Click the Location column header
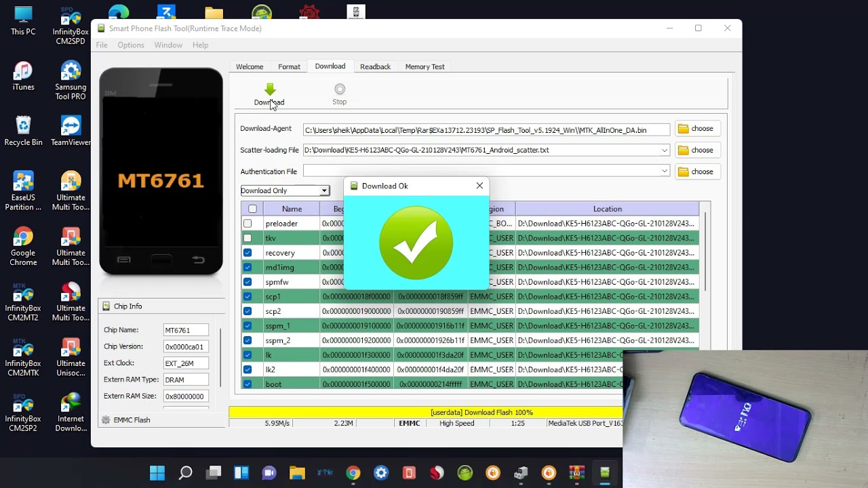Screen dimensions: 868x488 pyautogui.click(x=608, y=209)
